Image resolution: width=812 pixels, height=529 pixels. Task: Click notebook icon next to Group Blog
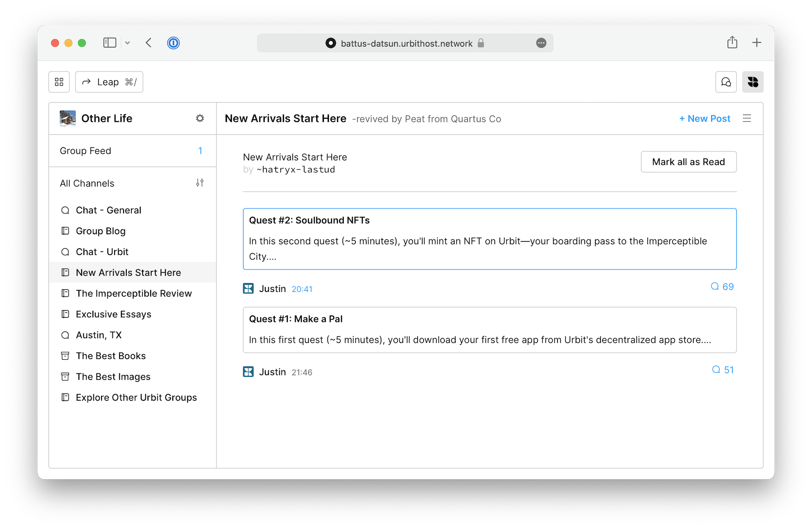point(65,231)
